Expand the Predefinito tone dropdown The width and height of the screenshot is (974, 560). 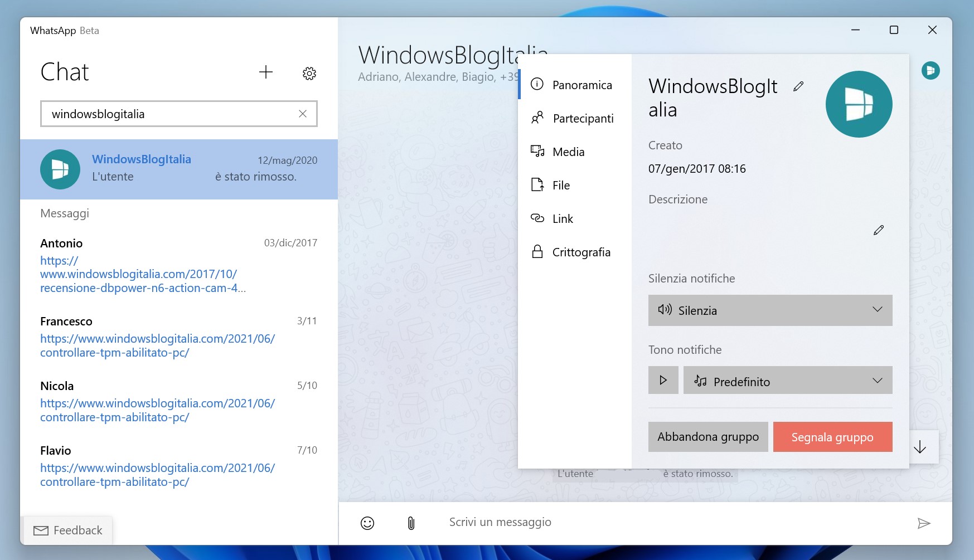point(788,380)
